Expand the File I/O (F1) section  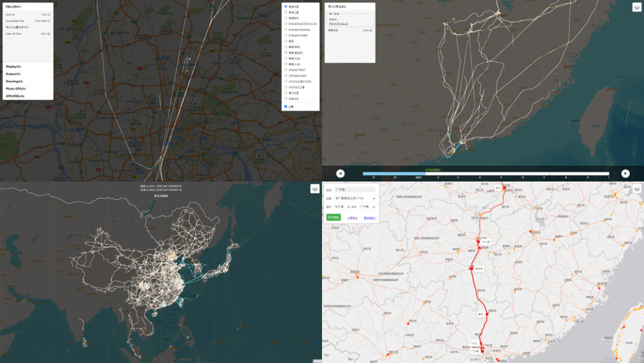(28, 7)
